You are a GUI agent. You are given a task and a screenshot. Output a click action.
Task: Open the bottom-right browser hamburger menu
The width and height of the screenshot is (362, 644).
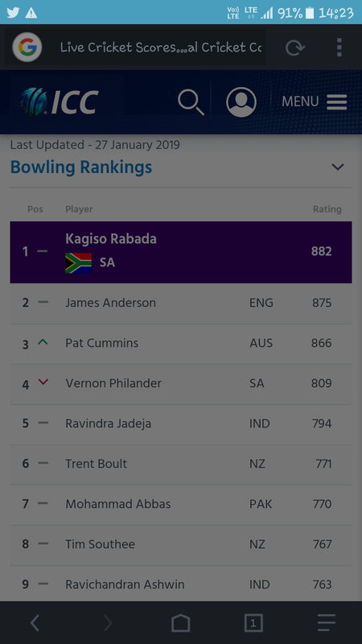327,623
